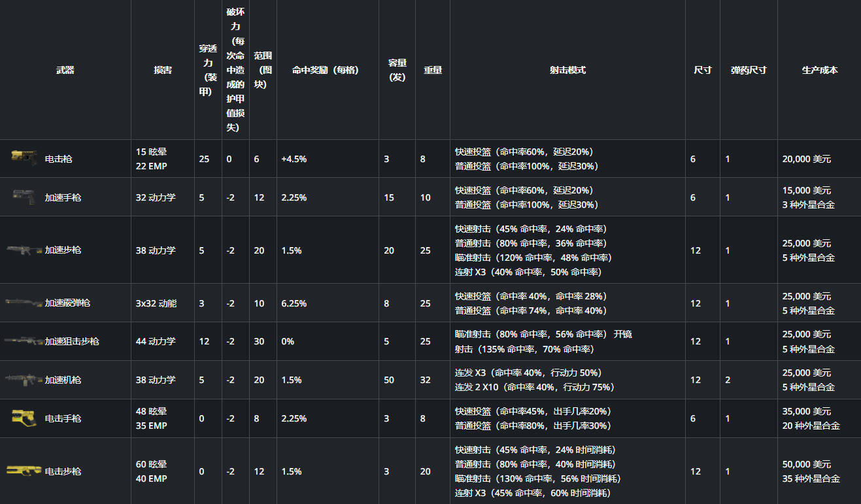Select the 射击模式 column header
This screenshot has width=861, height=504.
[x=567, y=70]
